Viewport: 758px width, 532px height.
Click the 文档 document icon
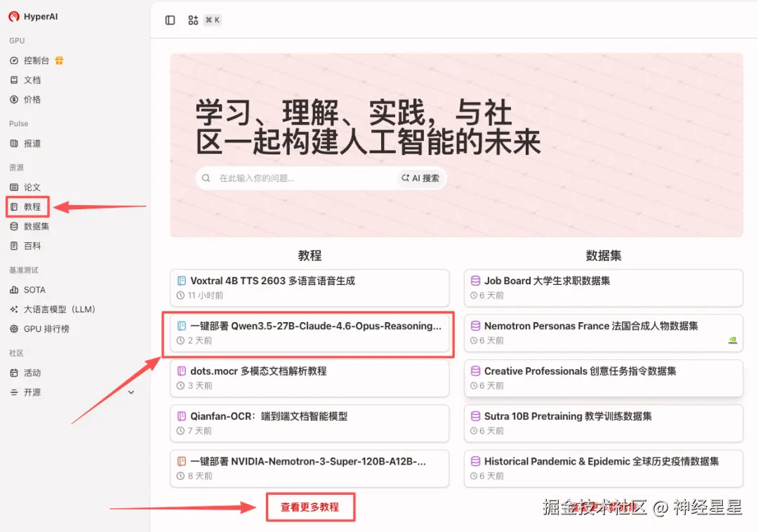pyautogui.click(x=14, y=80)
